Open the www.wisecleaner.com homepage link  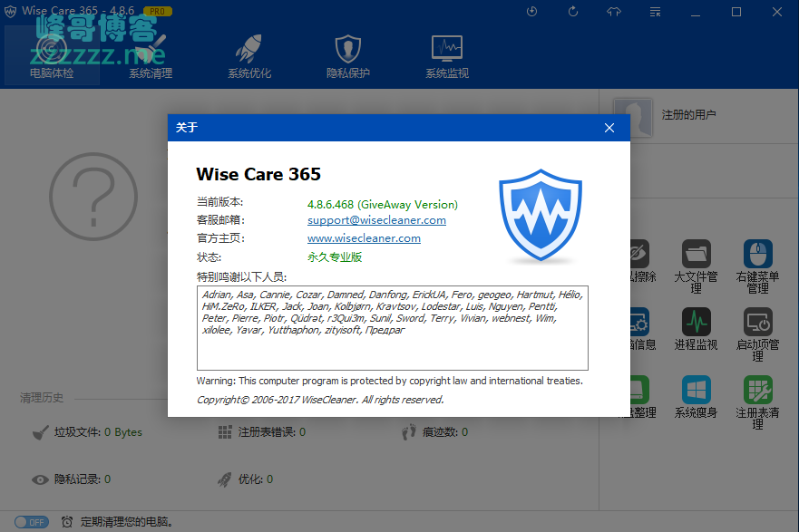pyautogui.click(x=364, y=238)
